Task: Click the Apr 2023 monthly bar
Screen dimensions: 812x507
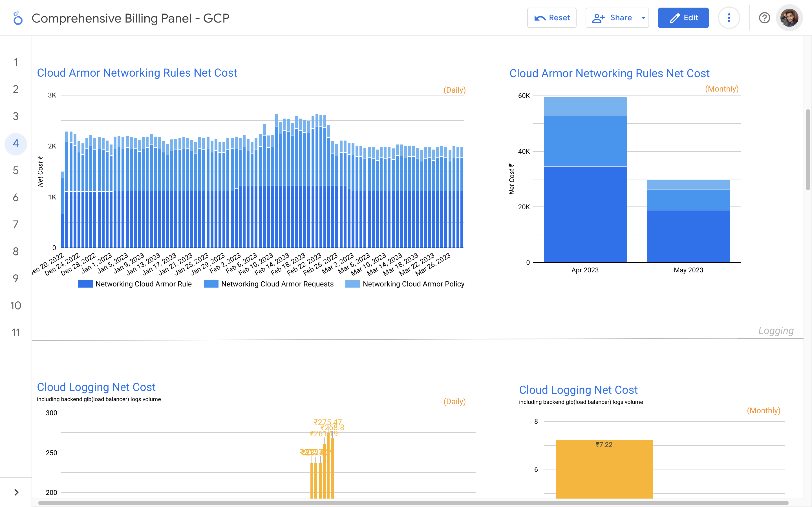Action: (x=585, y=201)
